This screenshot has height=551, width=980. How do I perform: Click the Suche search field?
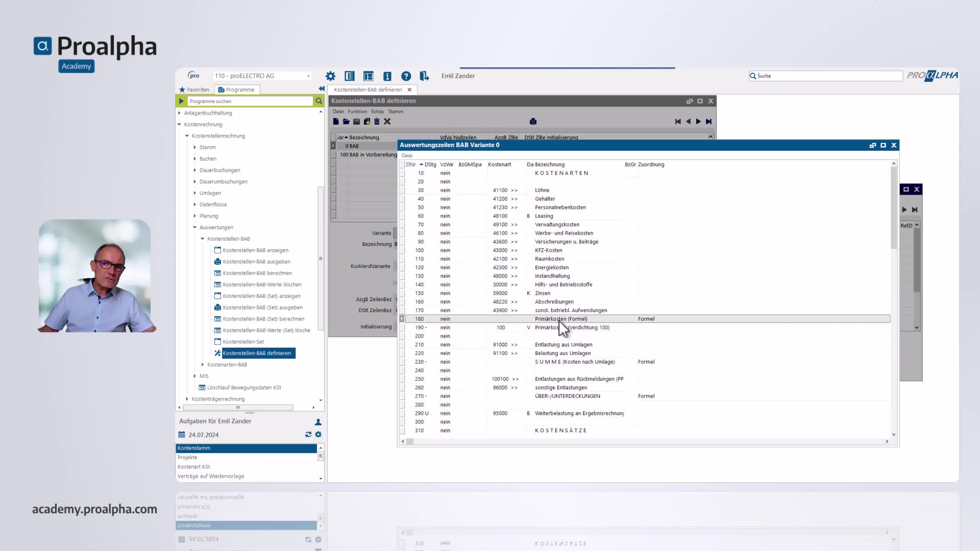pos(826,76)
